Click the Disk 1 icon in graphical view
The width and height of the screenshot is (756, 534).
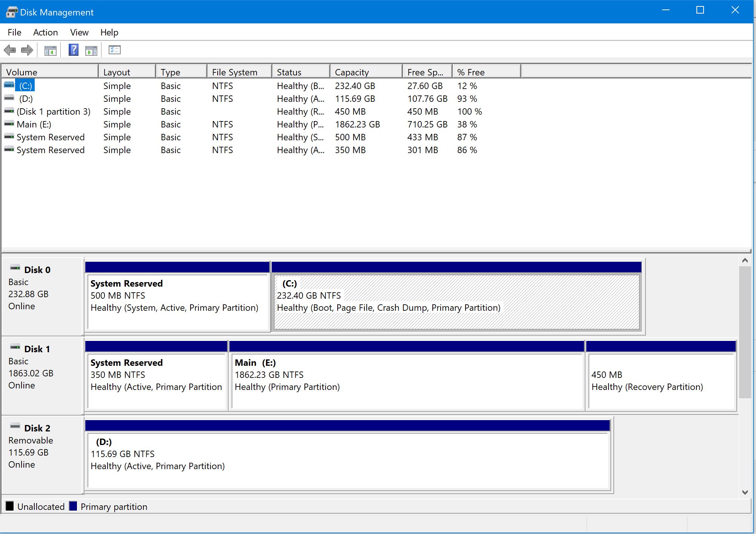(x=15, y=347)
